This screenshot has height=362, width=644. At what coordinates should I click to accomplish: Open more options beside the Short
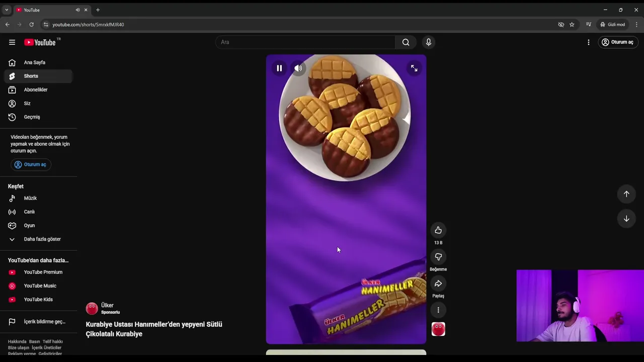pyautogui.click(x=438, y=310)
